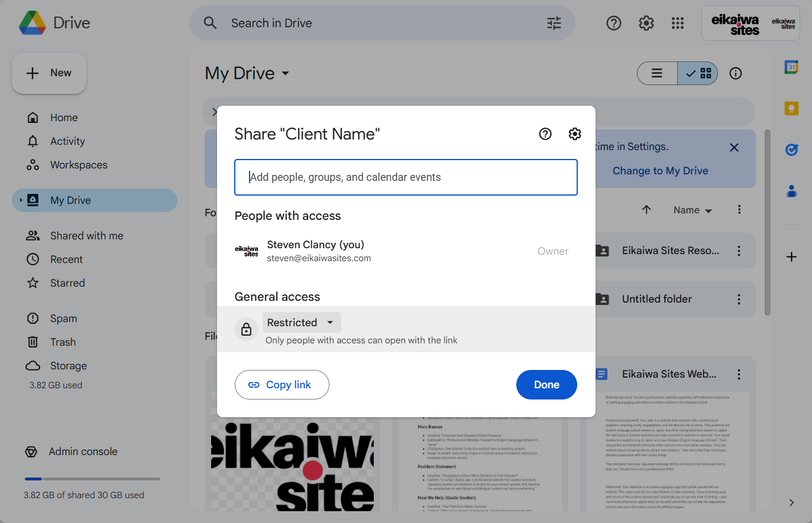
Task: Click the New button
Action: pyautogui.click(x=49, y=73)
